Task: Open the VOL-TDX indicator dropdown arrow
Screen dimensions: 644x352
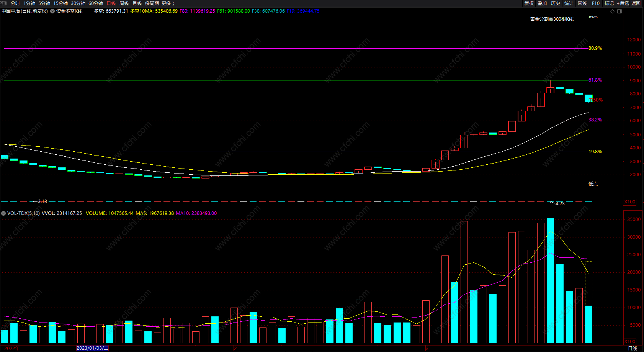Action: pos(3,213)
